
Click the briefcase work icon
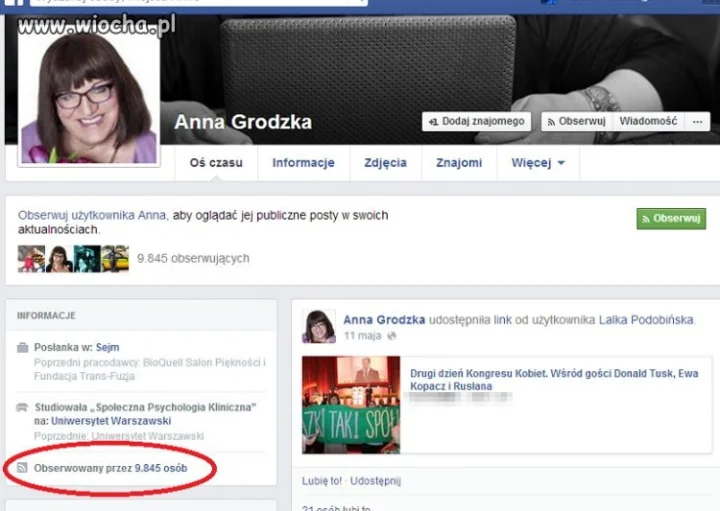pyautogui.click(x=22, y=347)
